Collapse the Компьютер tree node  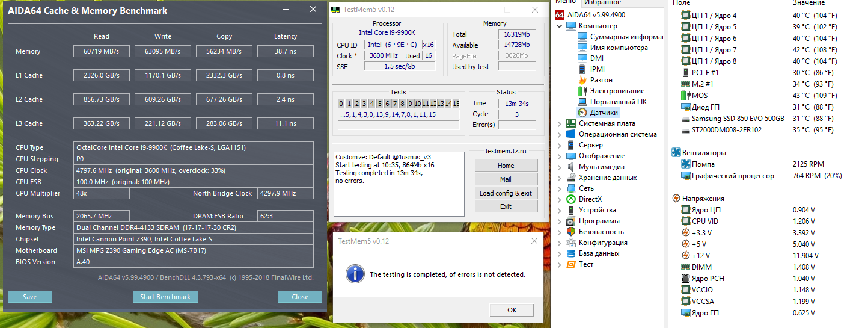pos(560,26)
